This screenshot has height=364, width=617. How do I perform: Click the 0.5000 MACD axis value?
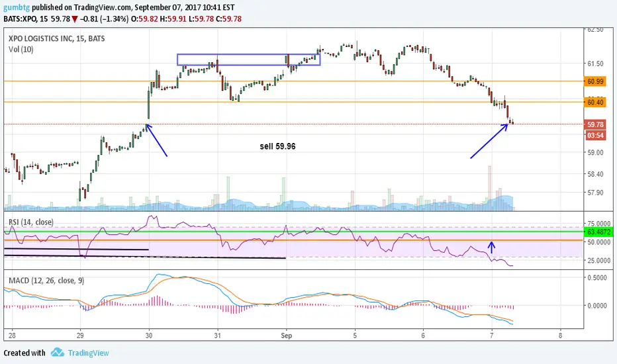pos(597,278)
